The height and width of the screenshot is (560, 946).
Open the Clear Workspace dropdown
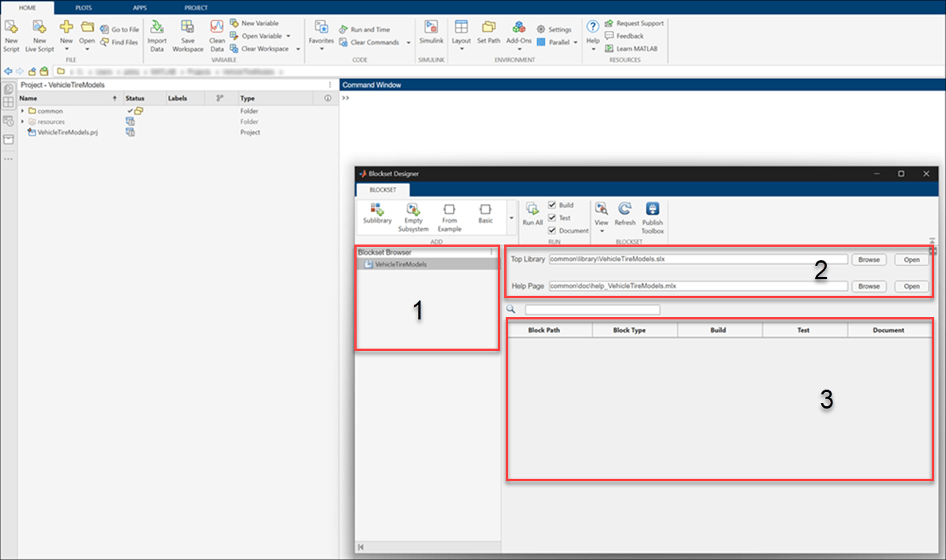click(x=297, y=48)
